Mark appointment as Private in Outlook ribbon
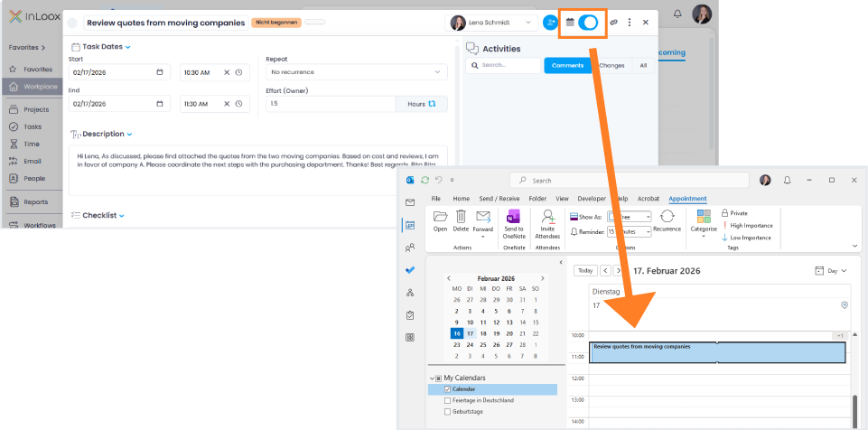The height and width of the screenshot is (430, 868). pos(734,213)
